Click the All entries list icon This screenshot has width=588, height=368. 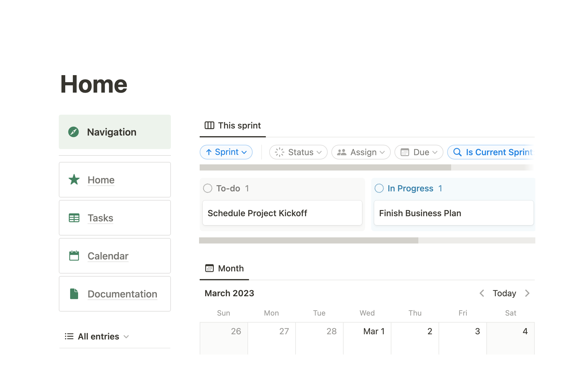tap(69, 336)
